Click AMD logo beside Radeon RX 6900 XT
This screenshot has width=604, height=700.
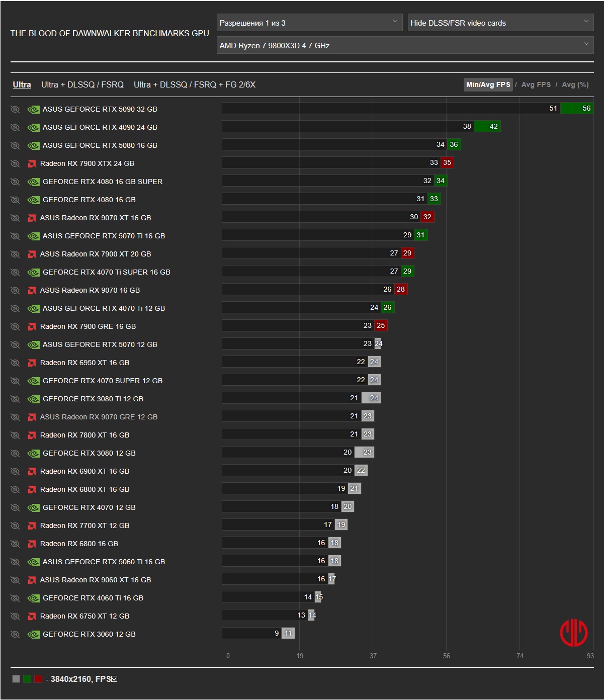point(32,471)
